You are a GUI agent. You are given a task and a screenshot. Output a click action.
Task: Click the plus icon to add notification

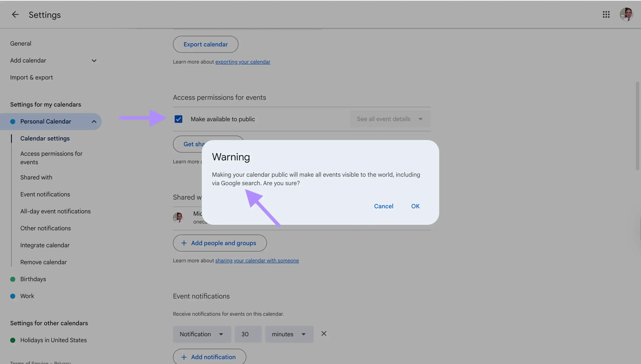click(x=184, y=357)
